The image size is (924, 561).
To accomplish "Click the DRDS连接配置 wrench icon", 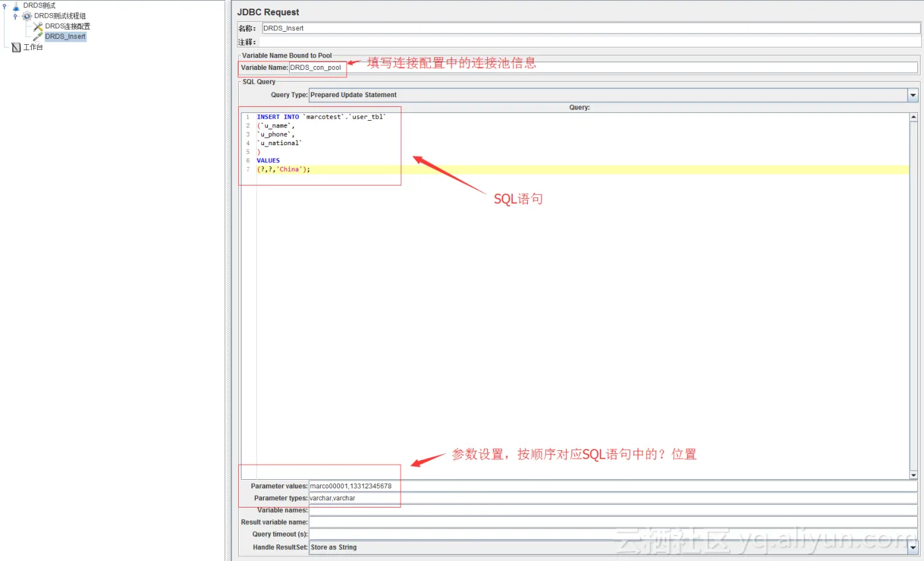I will [x=38, y=26].
